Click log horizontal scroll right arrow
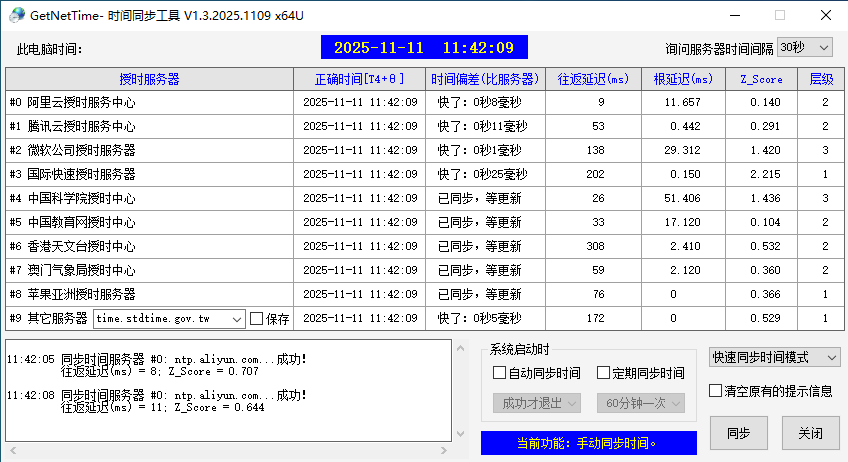 [x=444, y=450]
